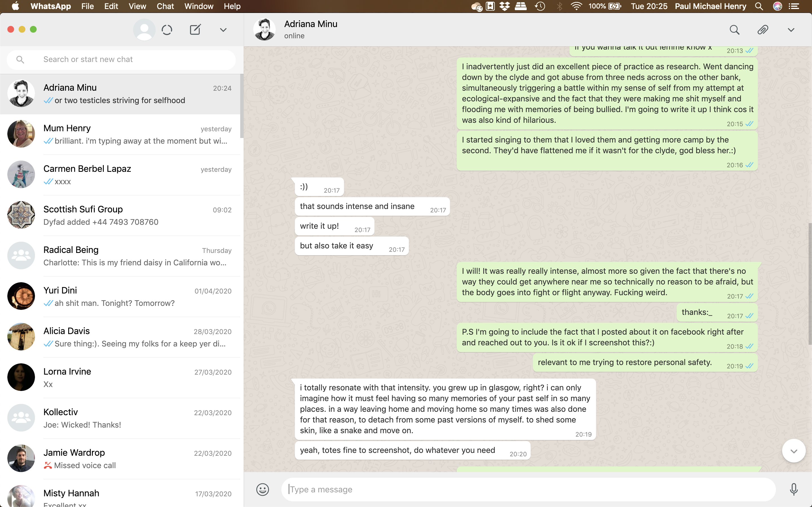Open your profile avatar in sidebar
Image resolution: width=812 pixels, height=507 pixels.
click(144, 30)
